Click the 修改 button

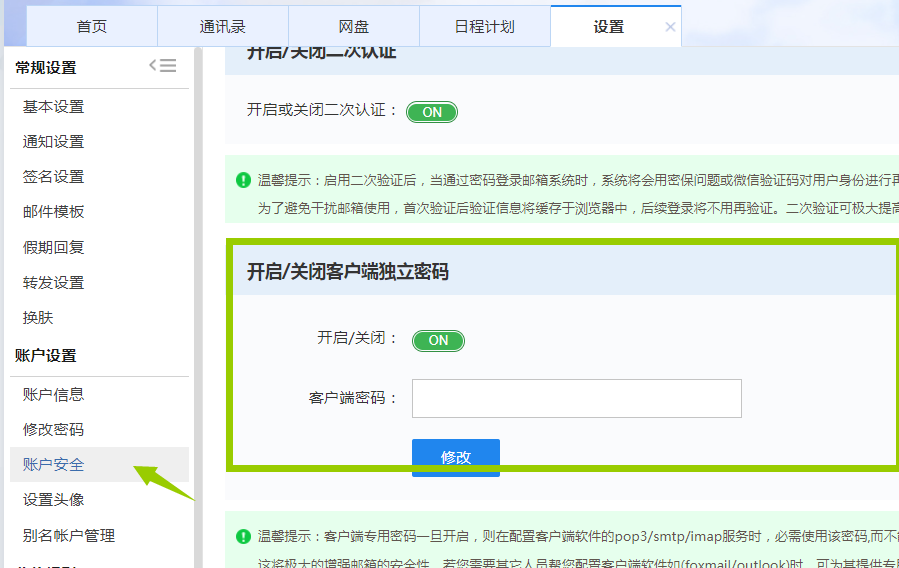[455, 457]
